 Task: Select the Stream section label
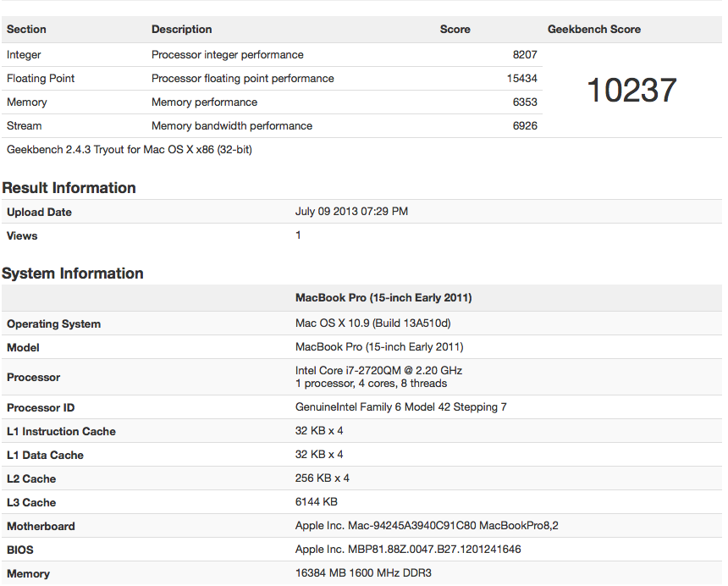click(x=25, y=126)
